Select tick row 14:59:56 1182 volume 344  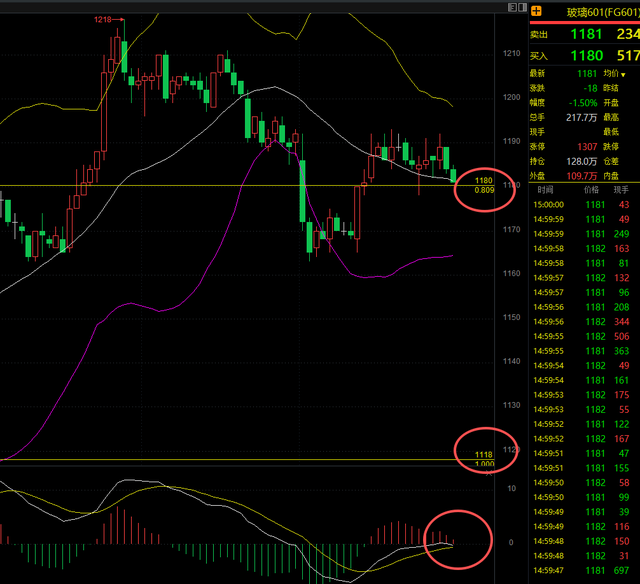[584, 322]
